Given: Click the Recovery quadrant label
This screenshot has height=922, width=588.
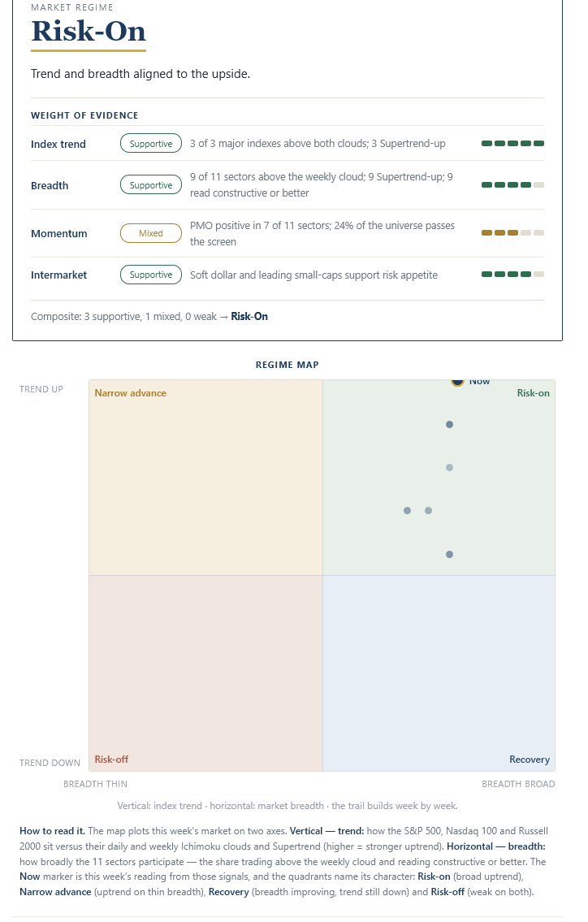Looking at the screenshot, I should point(530,759).
